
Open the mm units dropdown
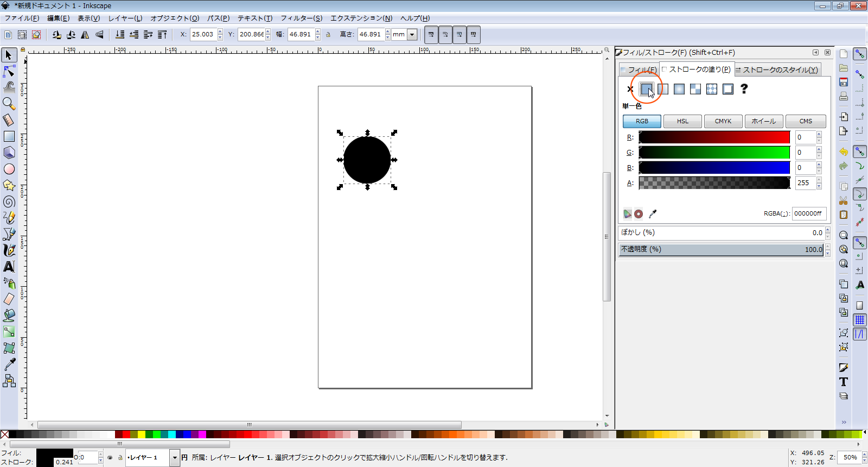pyautogui.click(x=412, y=35)
